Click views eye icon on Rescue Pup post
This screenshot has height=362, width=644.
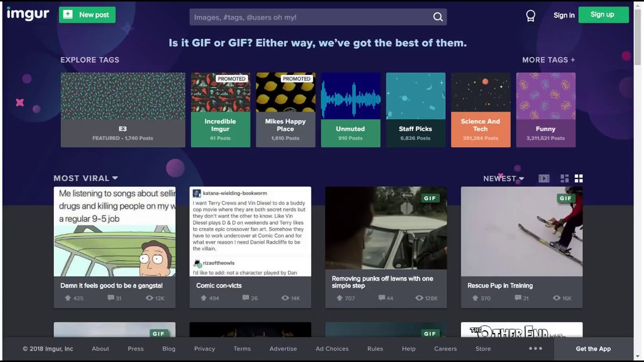[x=556, y=298]
